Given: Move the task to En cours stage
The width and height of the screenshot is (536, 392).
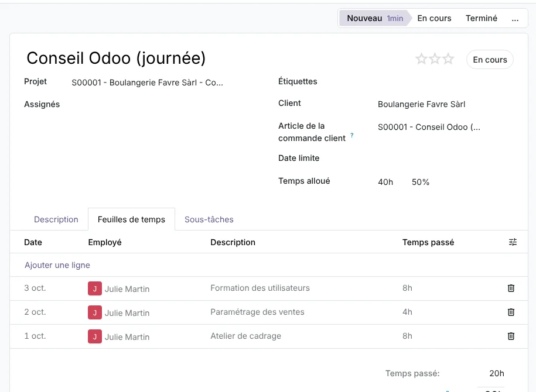Looking at the screenshot, I should (434, 18).
